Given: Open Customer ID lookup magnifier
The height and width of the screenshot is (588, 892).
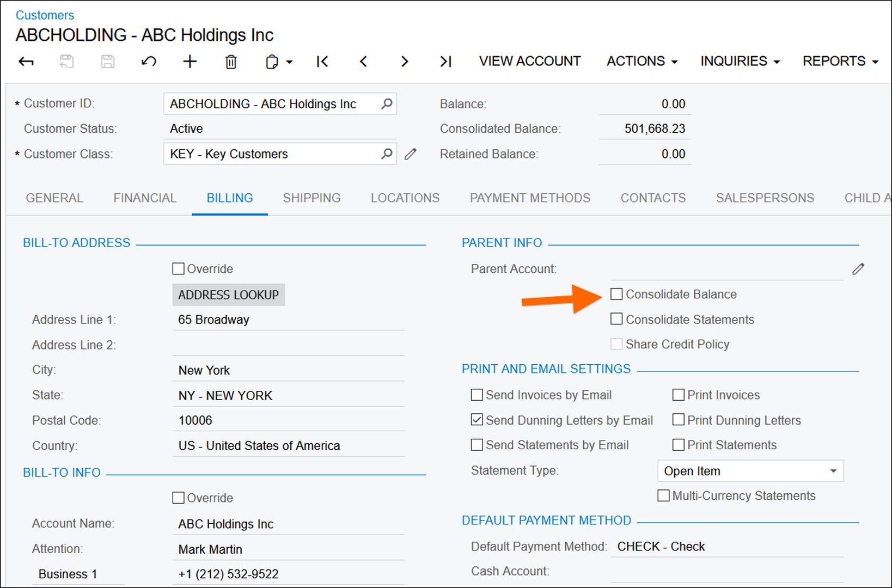Looking at the screenshot, I should point(387,103).
